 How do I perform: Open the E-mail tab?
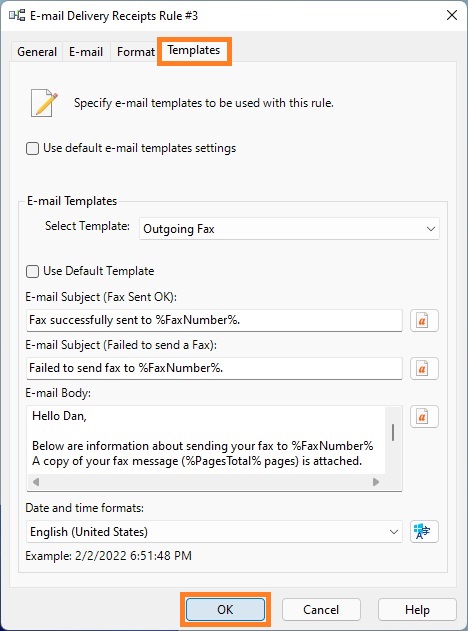(86, 52)
